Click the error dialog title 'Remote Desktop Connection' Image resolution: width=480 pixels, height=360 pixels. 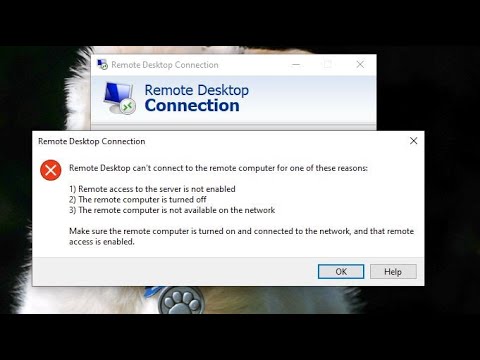coord(92,141)
